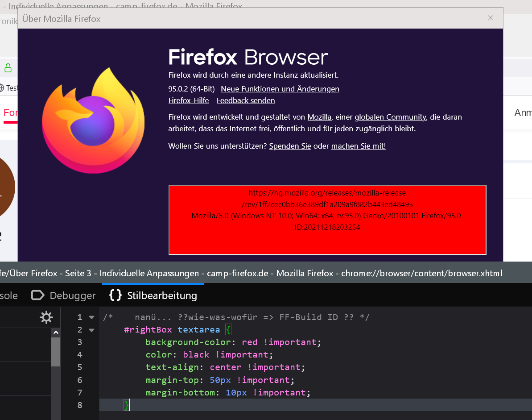Click the 'FF-Build ID' comment on line 1

[309, 317]
